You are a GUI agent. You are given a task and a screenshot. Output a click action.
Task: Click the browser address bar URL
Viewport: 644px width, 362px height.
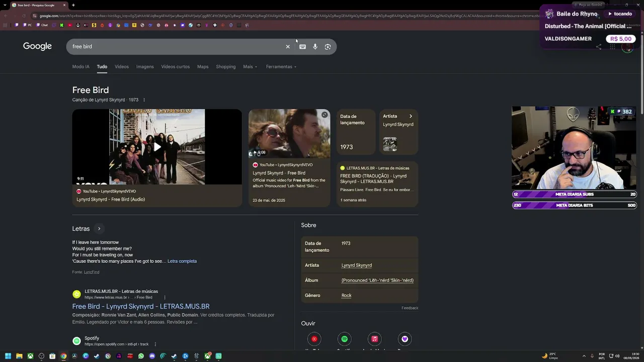pos(287,16)
